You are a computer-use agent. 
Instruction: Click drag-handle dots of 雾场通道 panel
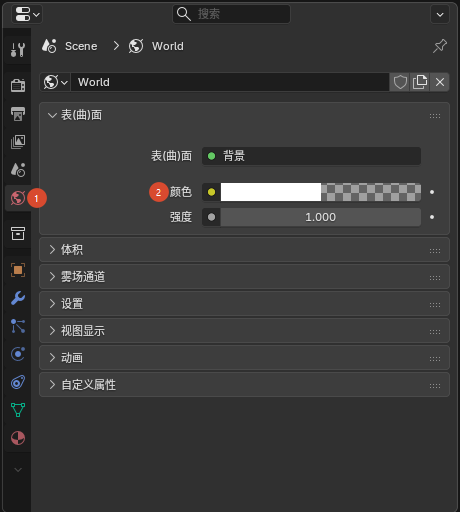[x=435, y=278]
